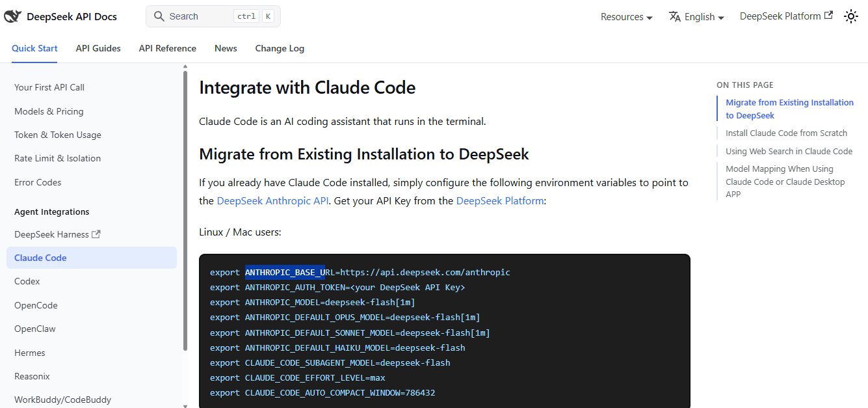
Task: Jump to Using Web Search in Claude Code
Action: pyautogui.click(x=789, y=151)
